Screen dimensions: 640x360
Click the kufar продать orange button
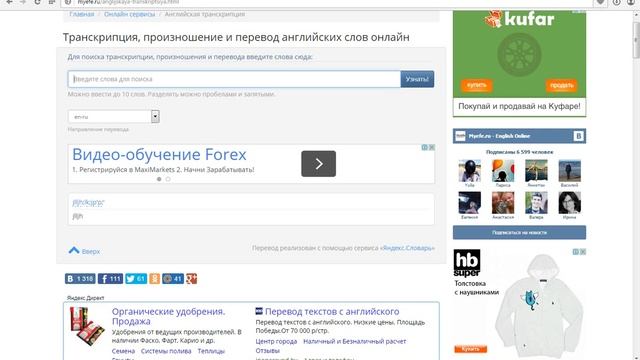pyautogui.click(x=562, y=85)
